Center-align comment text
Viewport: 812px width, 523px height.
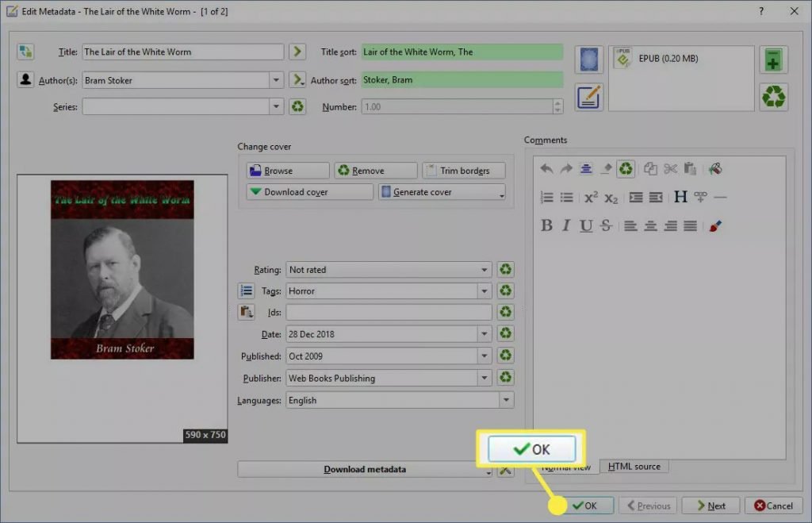click(650, 225)
